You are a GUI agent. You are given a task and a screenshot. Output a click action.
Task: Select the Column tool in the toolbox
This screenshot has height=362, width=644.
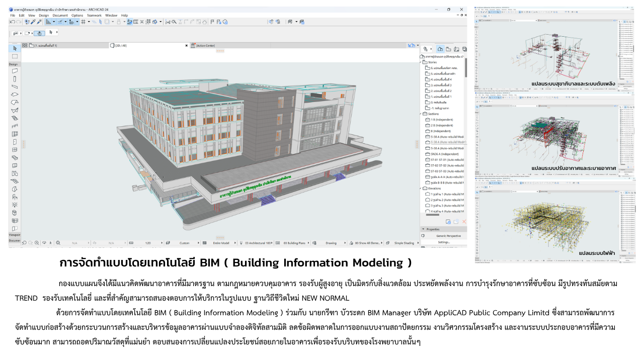pos(15,79)
